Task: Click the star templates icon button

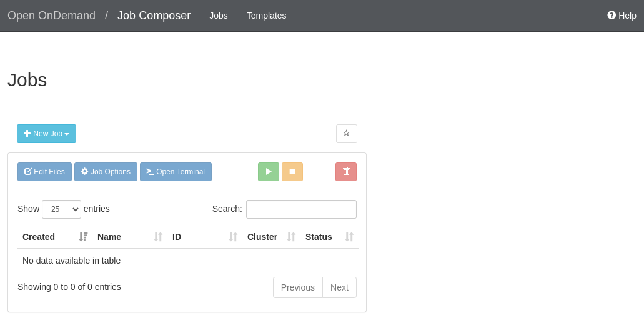Action: point(347,134)
